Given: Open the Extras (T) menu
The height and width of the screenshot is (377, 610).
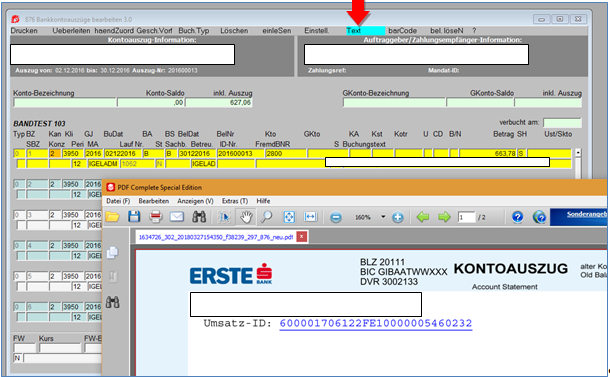Looking at the screenshot, I should (235, 201).
